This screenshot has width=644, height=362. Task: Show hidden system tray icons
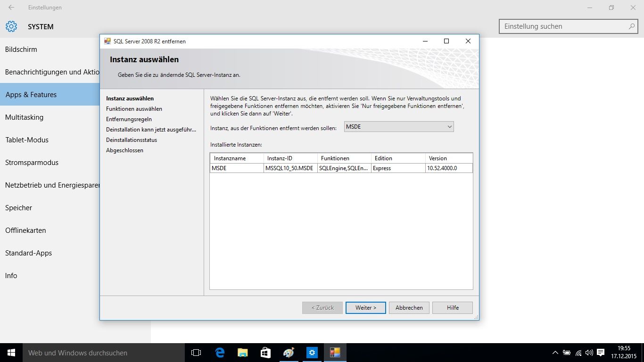(555, 353)
